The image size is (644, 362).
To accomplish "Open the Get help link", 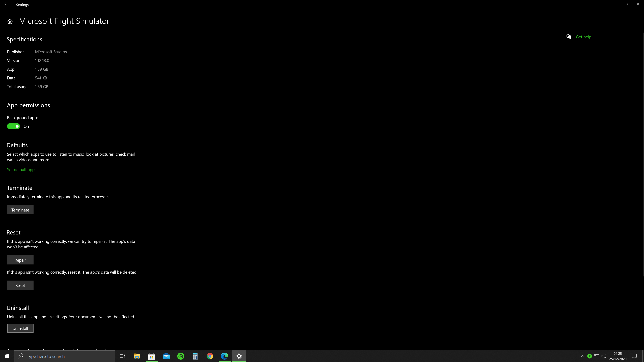I will [583, 37].
